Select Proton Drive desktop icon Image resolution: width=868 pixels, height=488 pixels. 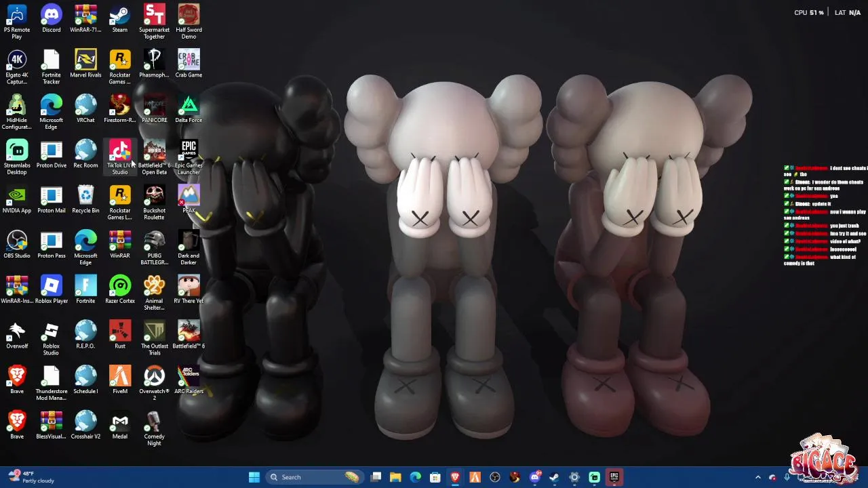click(x=51, y=154)
